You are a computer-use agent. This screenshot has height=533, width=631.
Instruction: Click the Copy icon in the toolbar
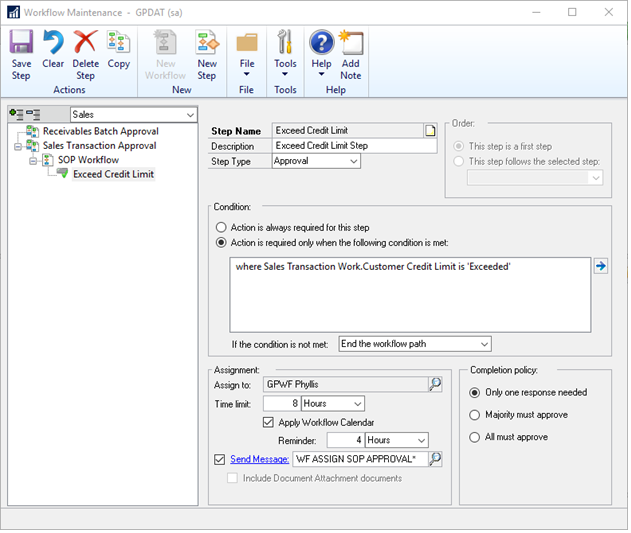click(x=118, y=44)
